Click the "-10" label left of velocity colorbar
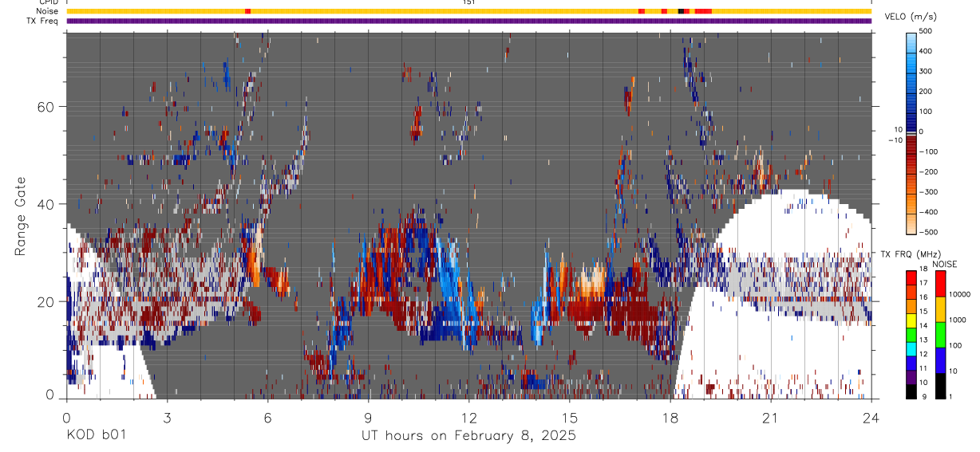This screenshot has height=452, width=980. coord(895,140)
